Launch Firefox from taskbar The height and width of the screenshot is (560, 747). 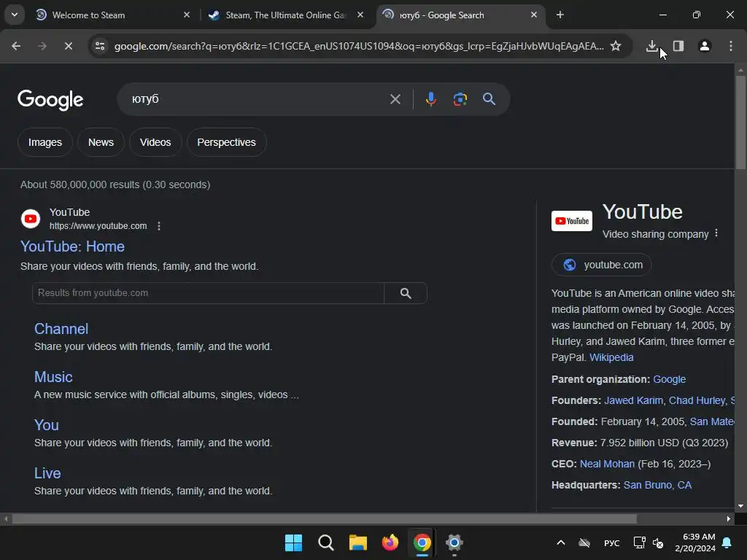[x=390, y=542]
